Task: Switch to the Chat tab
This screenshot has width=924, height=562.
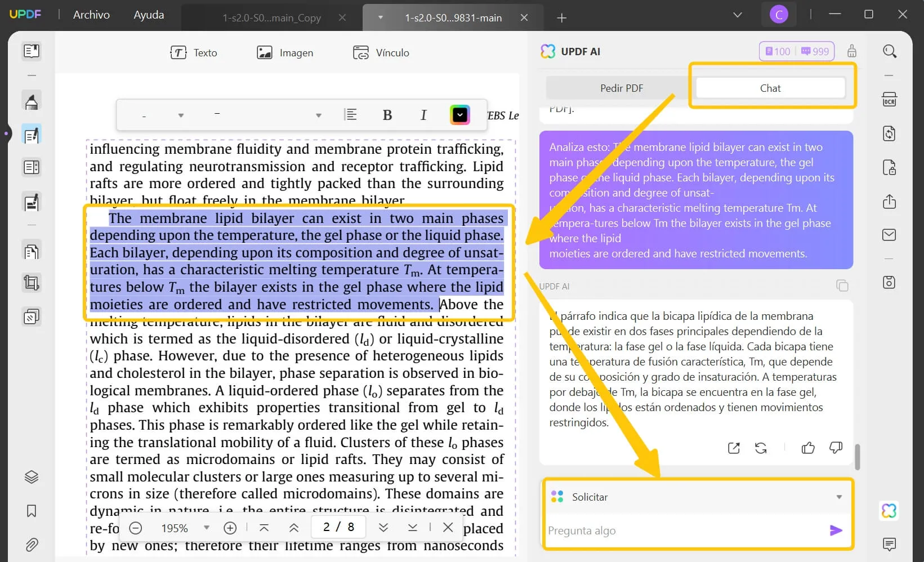Action: pos(770,88)
